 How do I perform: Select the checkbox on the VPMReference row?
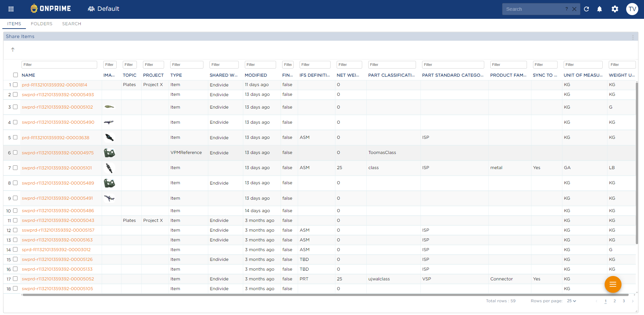click(15, 153)
